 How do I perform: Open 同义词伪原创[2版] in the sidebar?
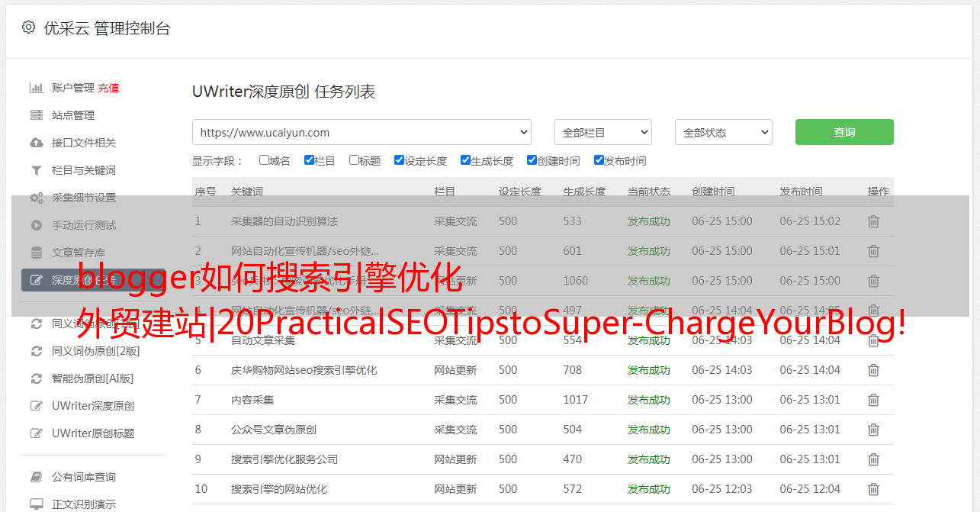(95, 351)
